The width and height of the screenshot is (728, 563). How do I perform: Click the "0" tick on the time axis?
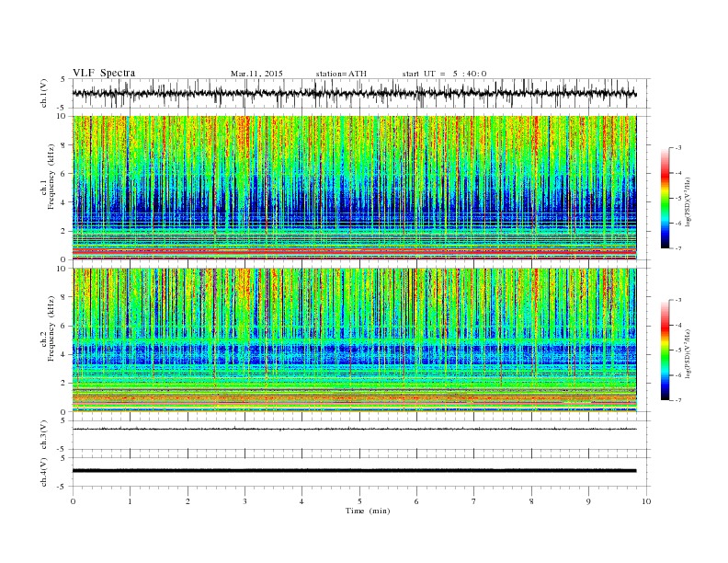coord(73,501)
